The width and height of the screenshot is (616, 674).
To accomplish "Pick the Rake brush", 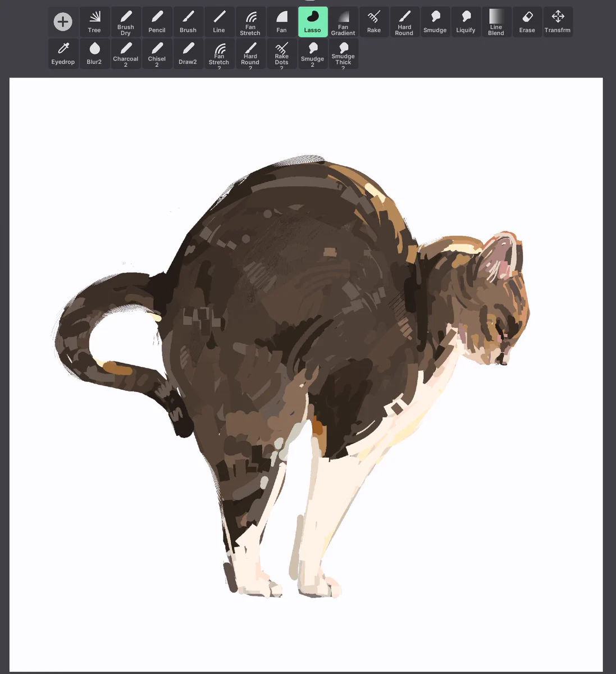I will [374, 22].
